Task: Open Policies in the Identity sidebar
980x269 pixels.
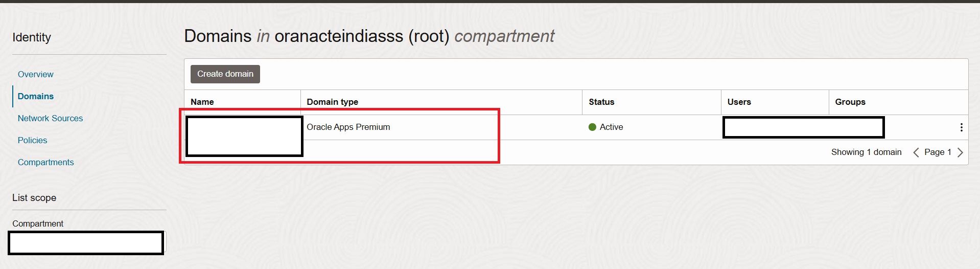Action: pos(32,140)
